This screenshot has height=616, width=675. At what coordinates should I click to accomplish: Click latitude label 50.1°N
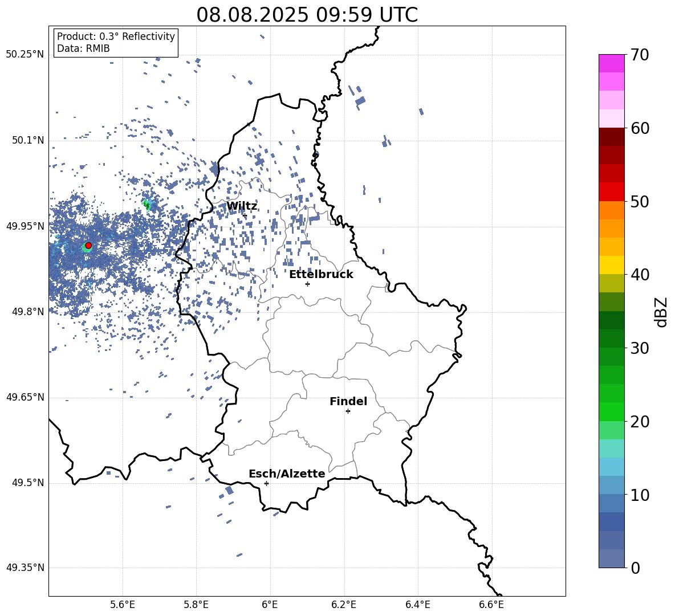28,141
